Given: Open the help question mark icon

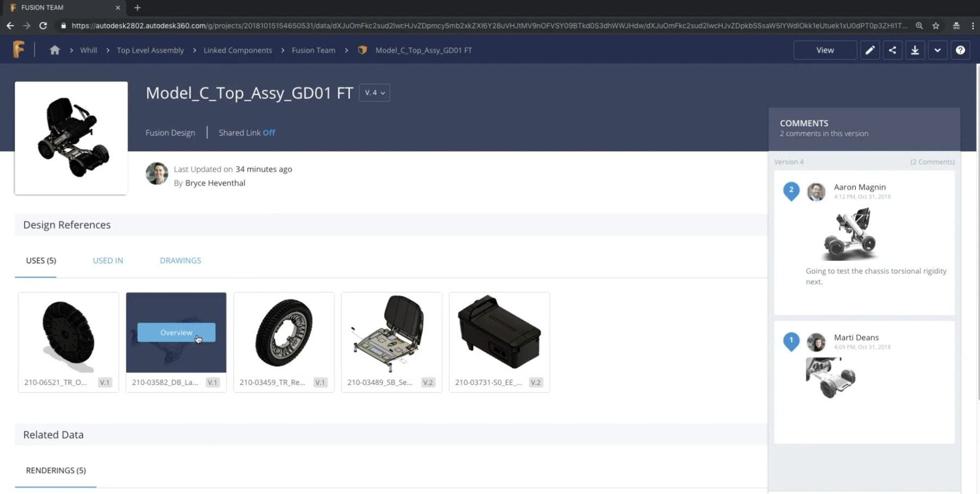Looking at the screenshot, I should (x=960, y=50).
